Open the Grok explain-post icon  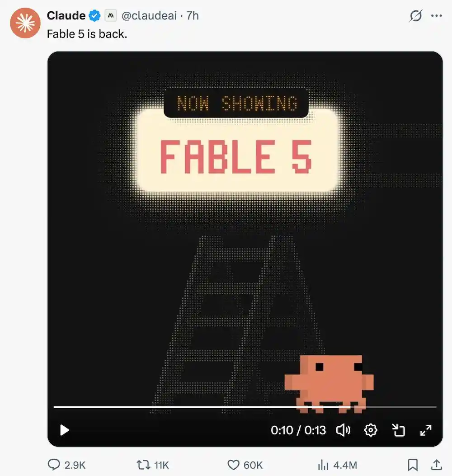pos(415,15)
